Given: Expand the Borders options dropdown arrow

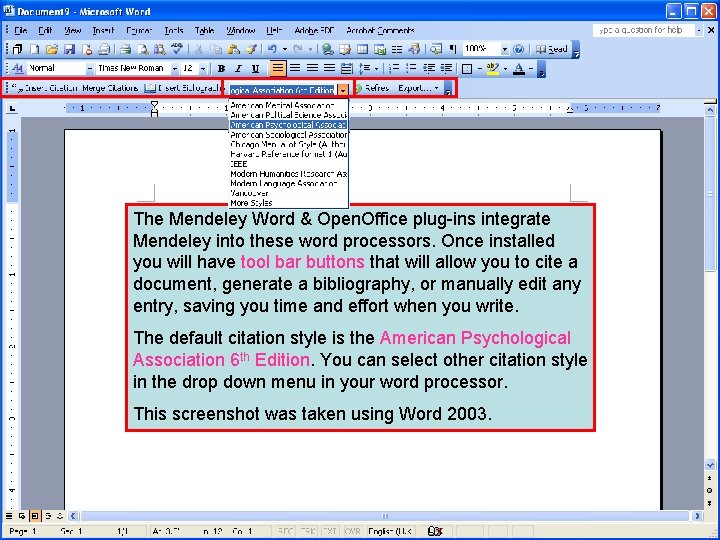Looking at the screenshot, I should pos(479,68).
